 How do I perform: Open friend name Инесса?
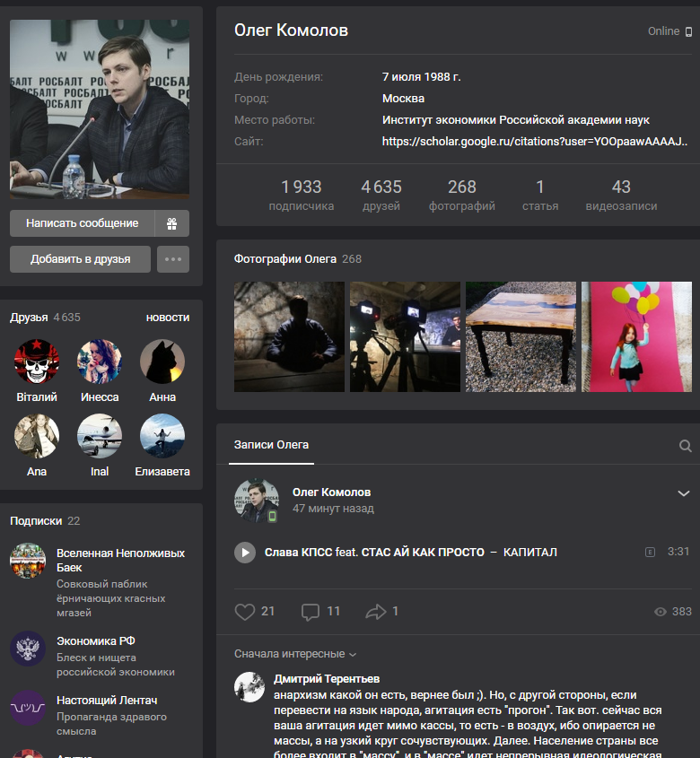pos(100,397)
